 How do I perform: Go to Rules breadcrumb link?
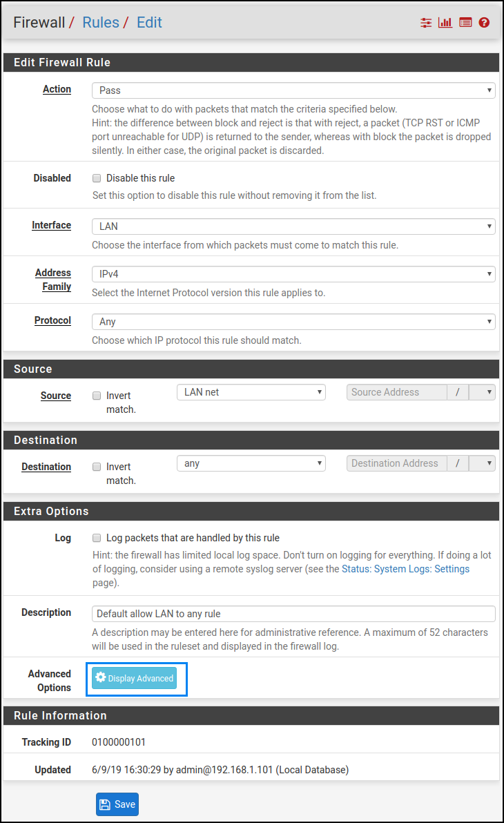[100, 22]
